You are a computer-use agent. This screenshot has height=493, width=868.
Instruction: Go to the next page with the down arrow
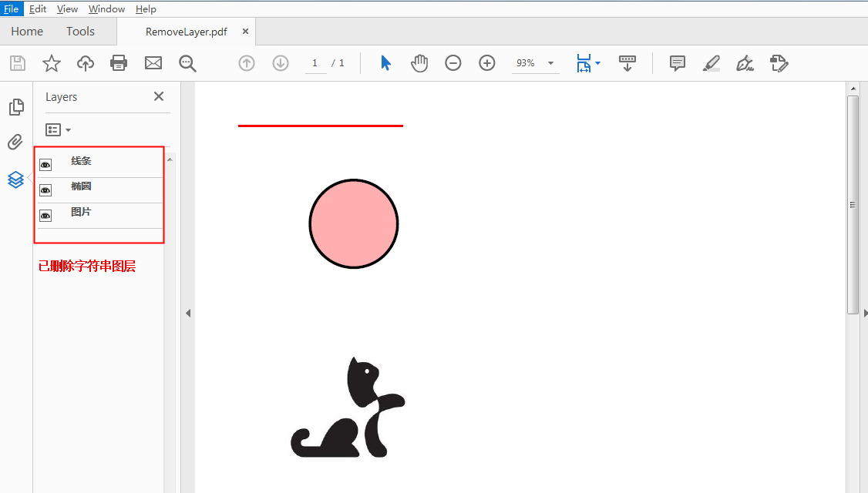pos(281,63)
